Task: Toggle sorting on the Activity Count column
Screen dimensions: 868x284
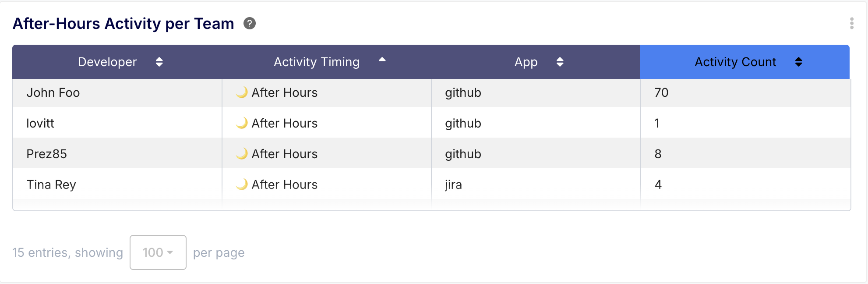Action: click(x=799, y=62)
